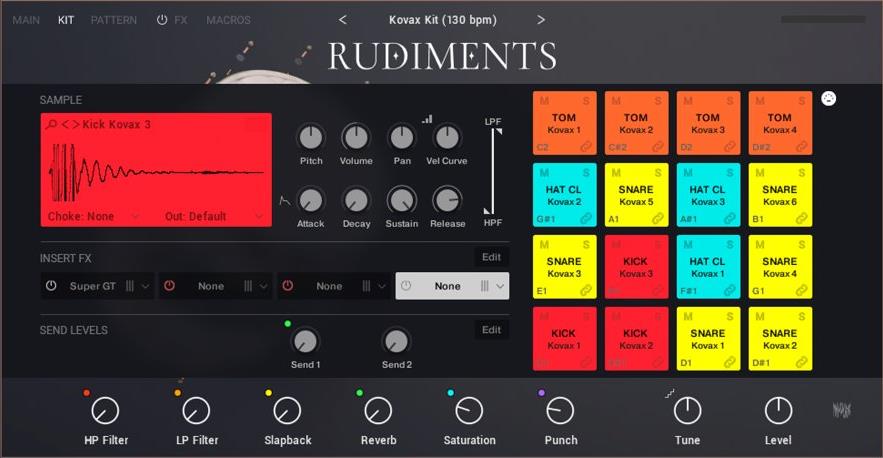Switch to the KIT tab
This screenshot has height=458, width=883.
click(x=66, y=20)
